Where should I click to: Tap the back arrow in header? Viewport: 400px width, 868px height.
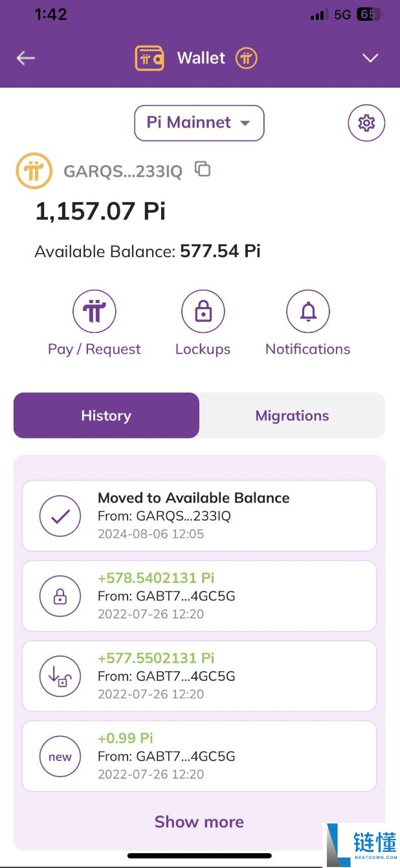[x=26, y=58]
